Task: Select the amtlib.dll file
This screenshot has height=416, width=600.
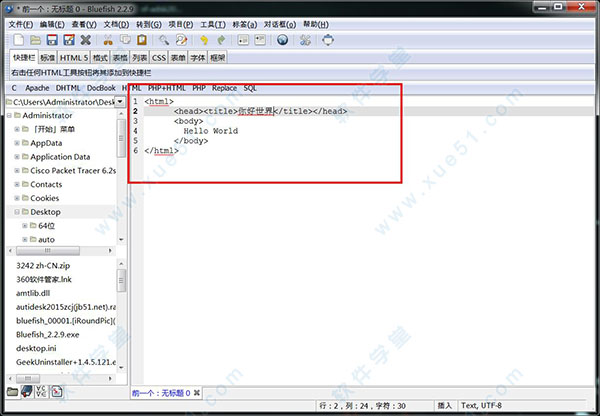Action: [x=33, y=293]
